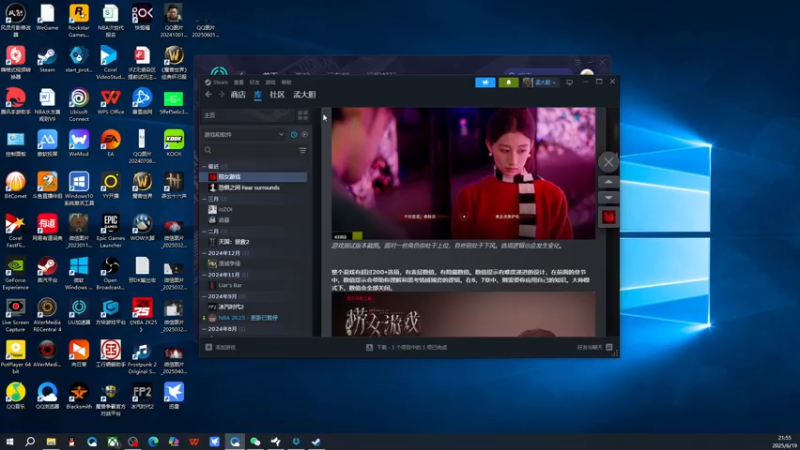This screenshot has width=800, height=450.
Task: Open the 帮助 menu in Steam
Action: 286,82
